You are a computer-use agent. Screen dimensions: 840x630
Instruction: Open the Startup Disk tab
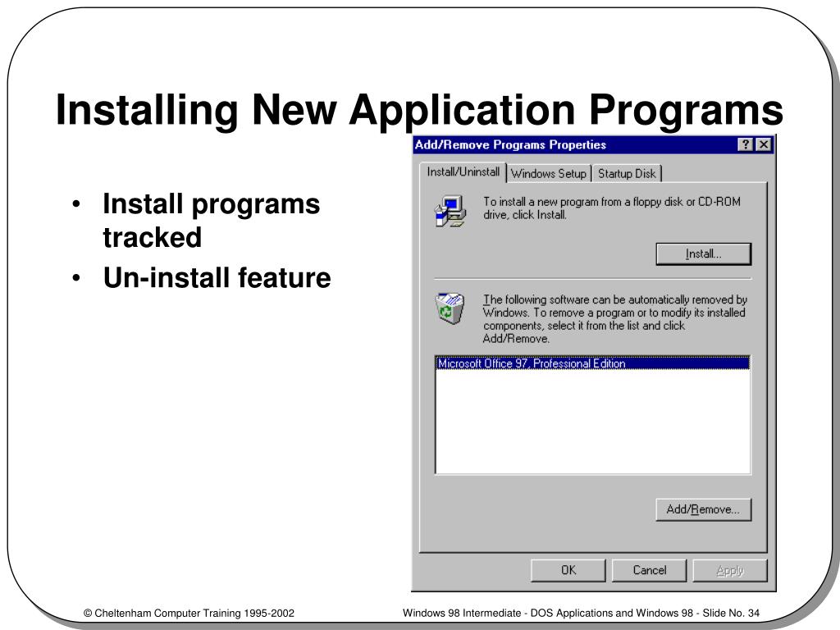[x=627, y=174]
